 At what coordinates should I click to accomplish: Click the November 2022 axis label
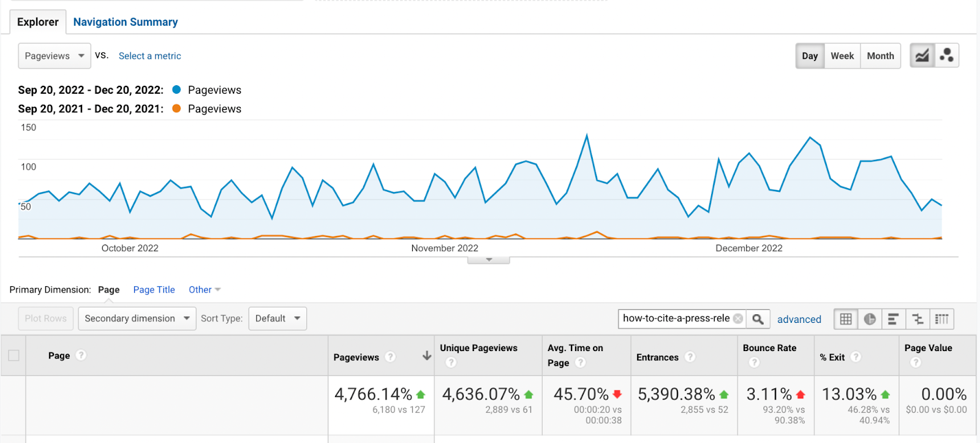click(x=445, y=248)
